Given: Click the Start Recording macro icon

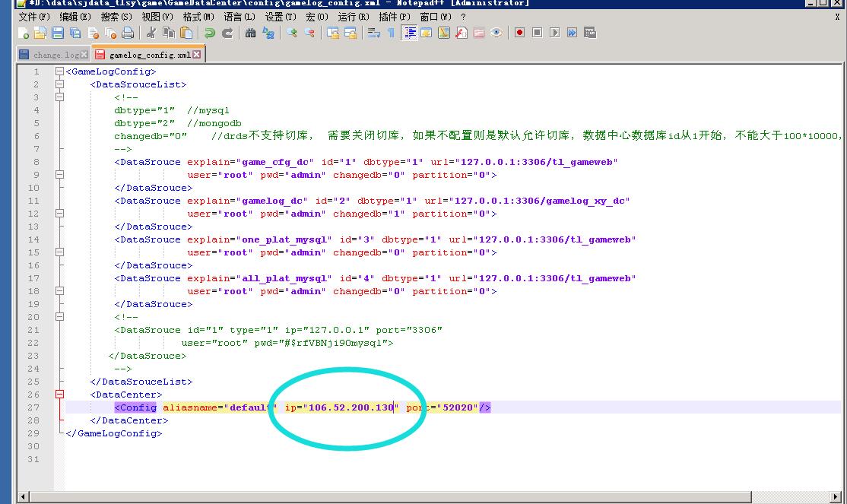Looking at the screenshot, I should click(520, 33).
